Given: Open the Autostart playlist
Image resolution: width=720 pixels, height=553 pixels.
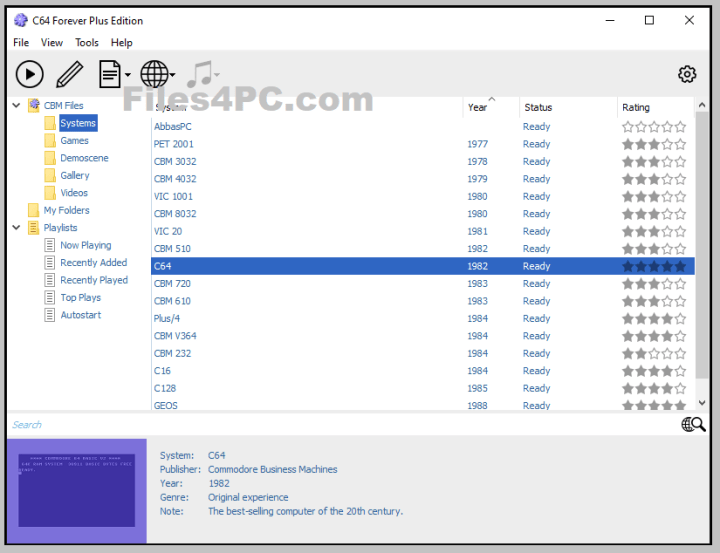Looking at the screenshot, I should pyautogui.click(x=81, y=315).
